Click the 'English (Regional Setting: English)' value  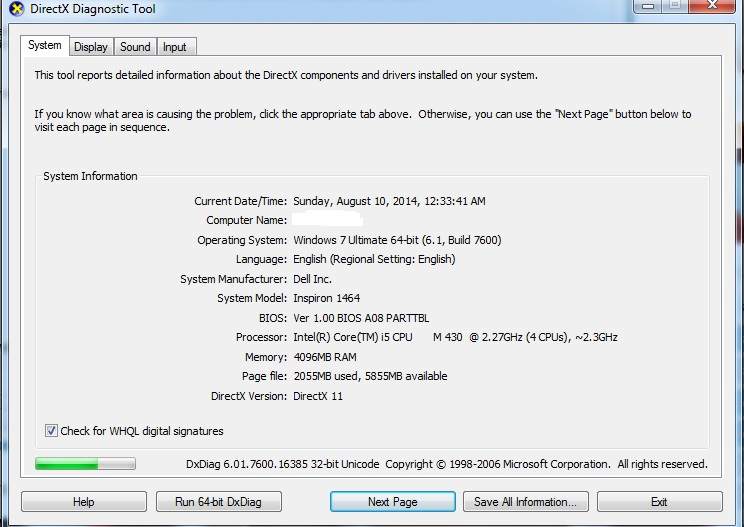374,259
